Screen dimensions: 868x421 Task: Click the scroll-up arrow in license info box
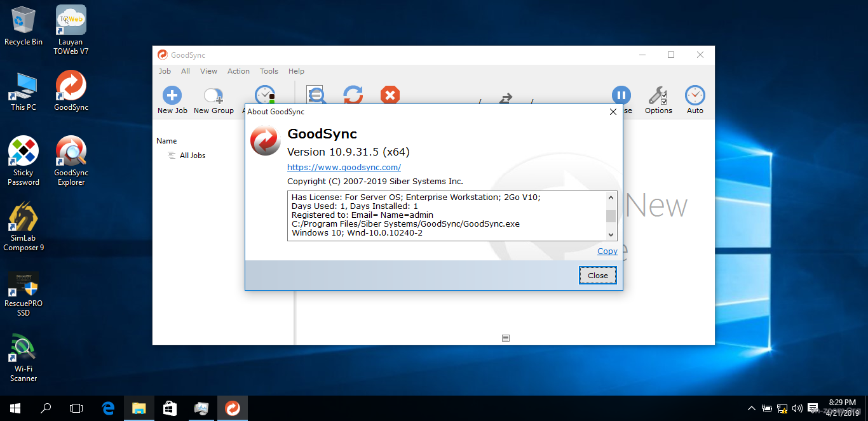pyautogui.click(x=611, y=197)
